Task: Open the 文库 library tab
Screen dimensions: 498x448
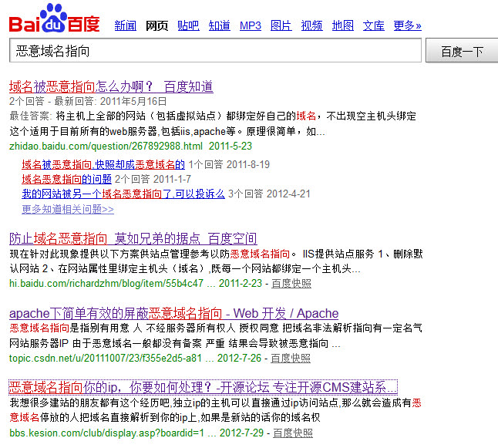Action: (x=373, y=25)
